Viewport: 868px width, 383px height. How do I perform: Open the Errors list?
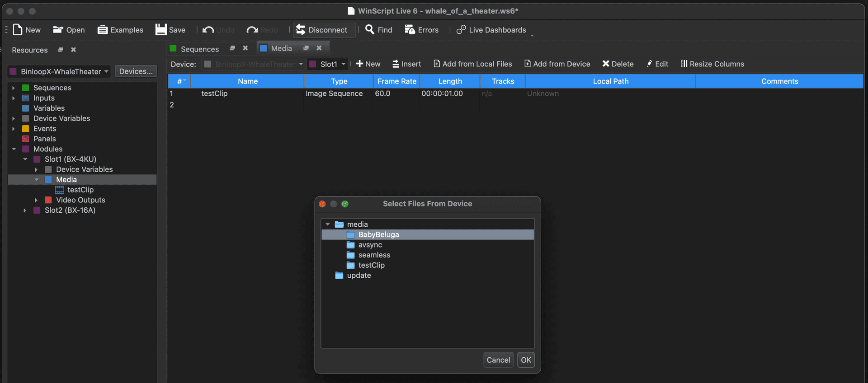click(421, 30)
